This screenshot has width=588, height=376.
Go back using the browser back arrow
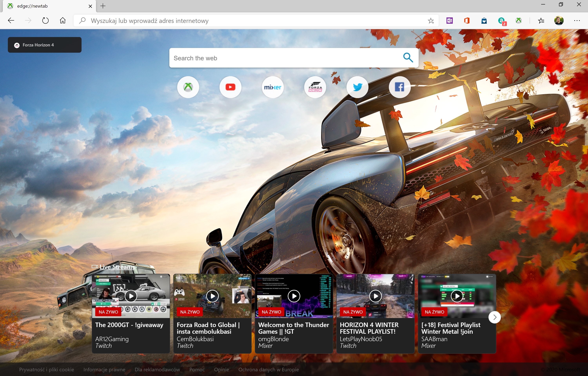tap(11, 21)
